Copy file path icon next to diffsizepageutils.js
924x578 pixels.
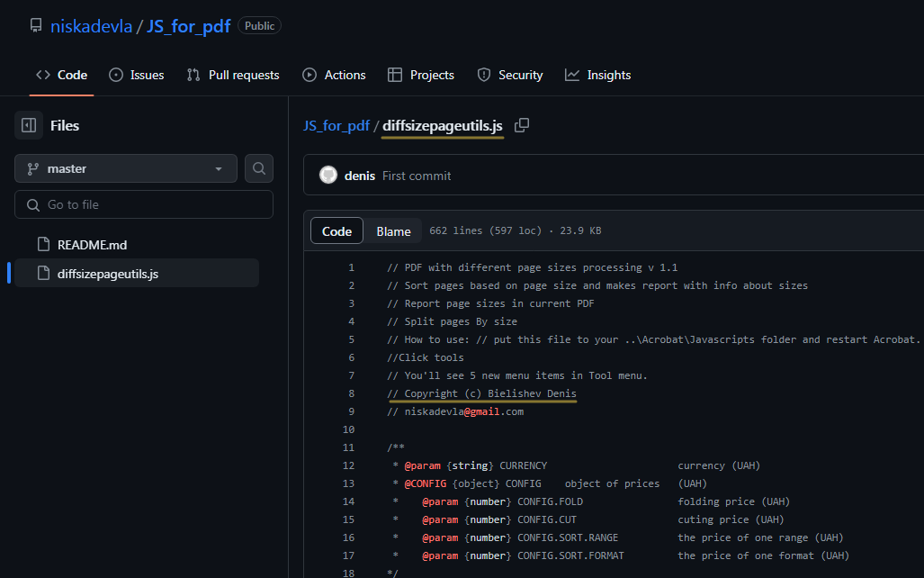(522, 125)
